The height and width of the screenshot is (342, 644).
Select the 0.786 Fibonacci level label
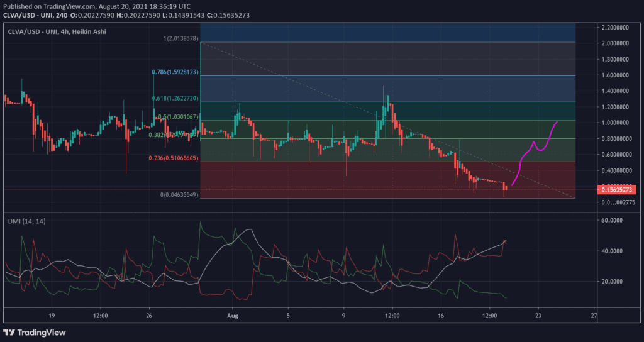pyautogui.click(x=175, y=72)
